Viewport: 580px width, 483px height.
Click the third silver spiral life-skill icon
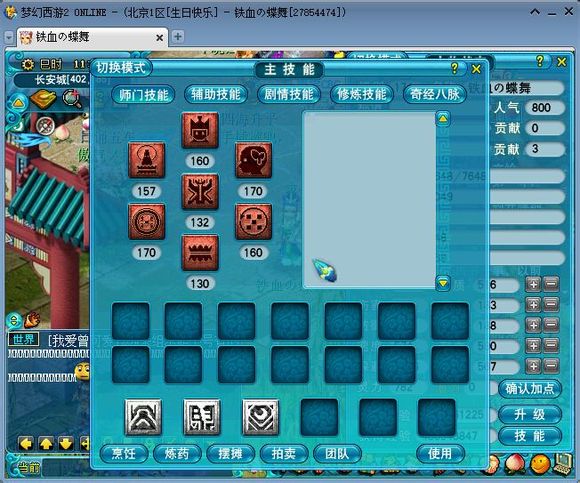pyautogui.click(x=260, y=417)
